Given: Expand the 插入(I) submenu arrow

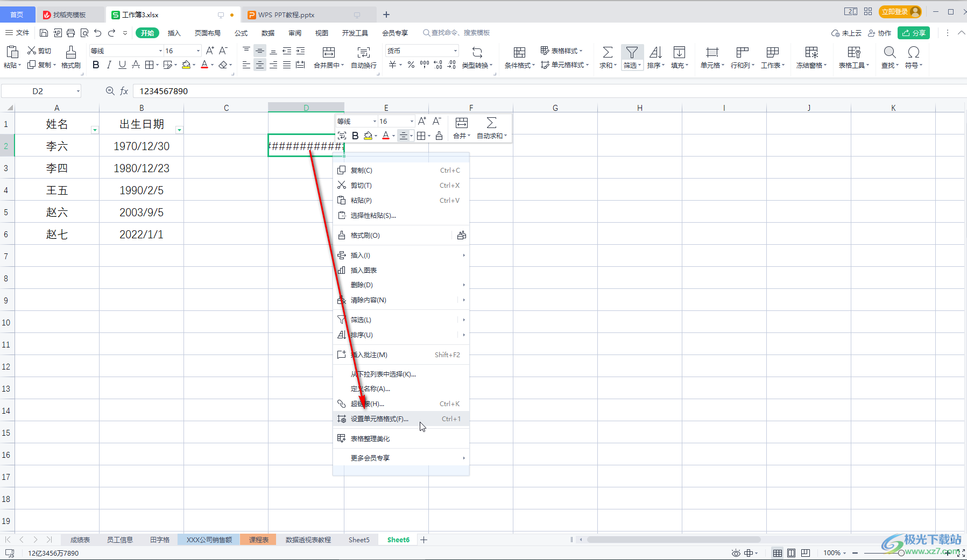Looking at the screenshot, I should point(464,256).
